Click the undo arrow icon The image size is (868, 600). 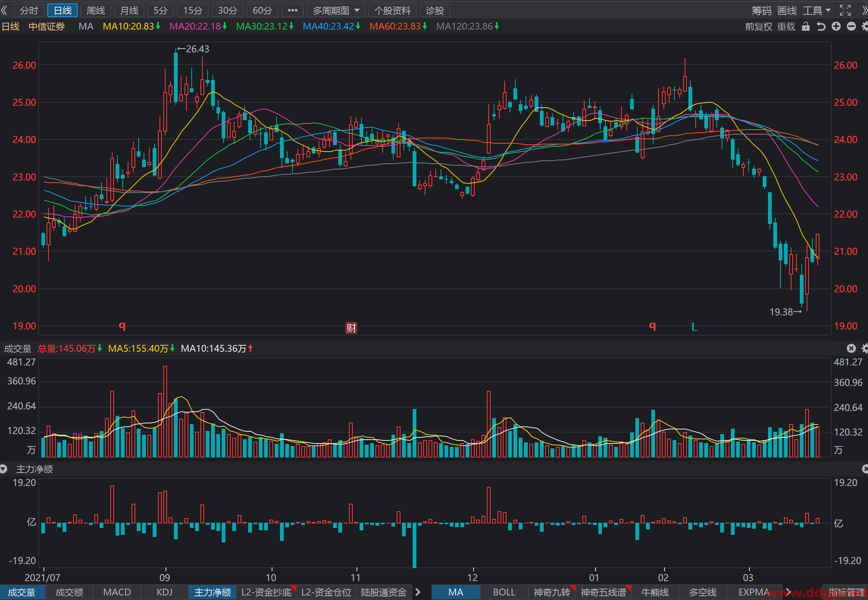coord(821,27)
